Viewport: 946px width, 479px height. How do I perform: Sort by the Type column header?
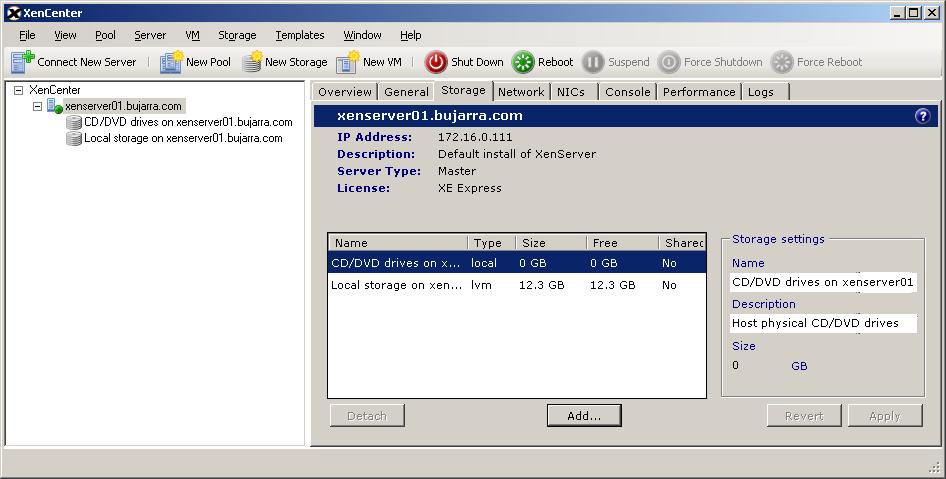click(492, 243)
